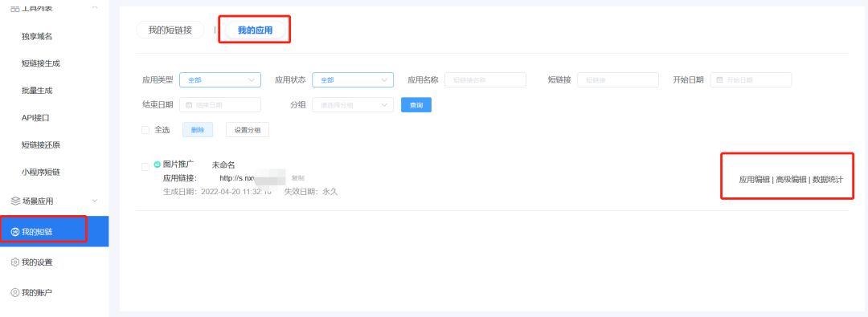This screenshot has width=868, height=317.
Task: Click the 设置分组 button
Action: [248, 130]
